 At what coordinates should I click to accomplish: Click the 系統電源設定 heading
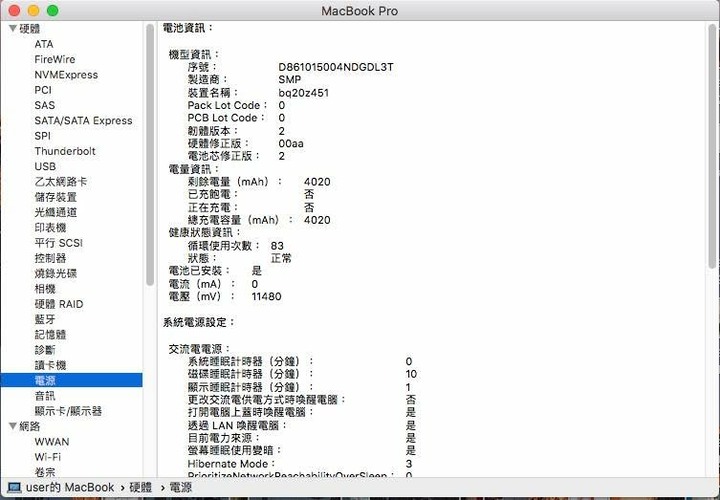(198, 322)
